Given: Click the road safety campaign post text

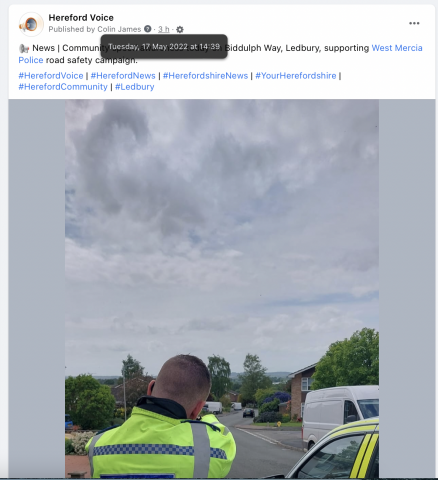Looking at the screenshot, I should point(91,60).
